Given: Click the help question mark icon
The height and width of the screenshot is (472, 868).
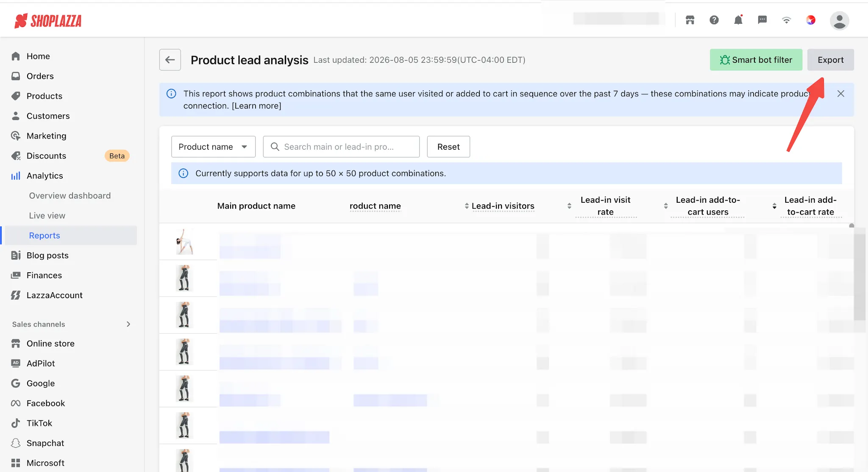Looking at the screenshot, I should tap(714, 20).
